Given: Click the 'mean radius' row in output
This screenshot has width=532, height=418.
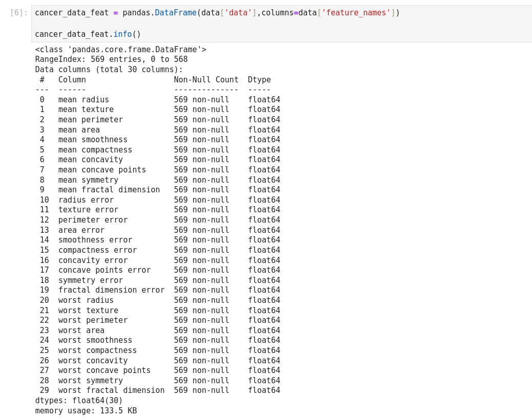Looking at the screenshot, I should coord(83,100).
